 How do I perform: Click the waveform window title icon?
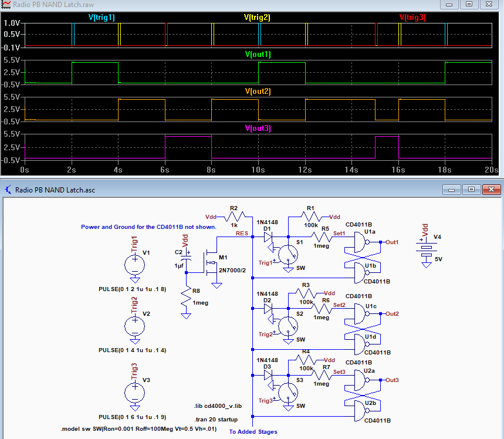pyautogui.click(x=6, y=5)
